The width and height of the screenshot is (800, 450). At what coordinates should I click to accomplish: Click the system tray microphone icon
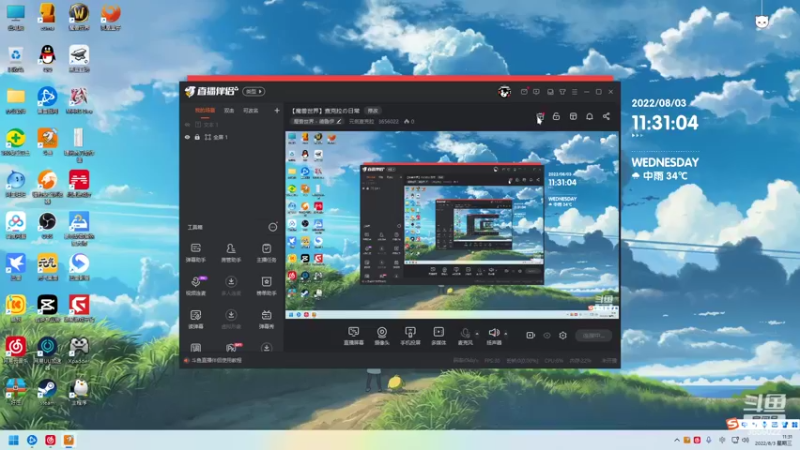(709, 440)
